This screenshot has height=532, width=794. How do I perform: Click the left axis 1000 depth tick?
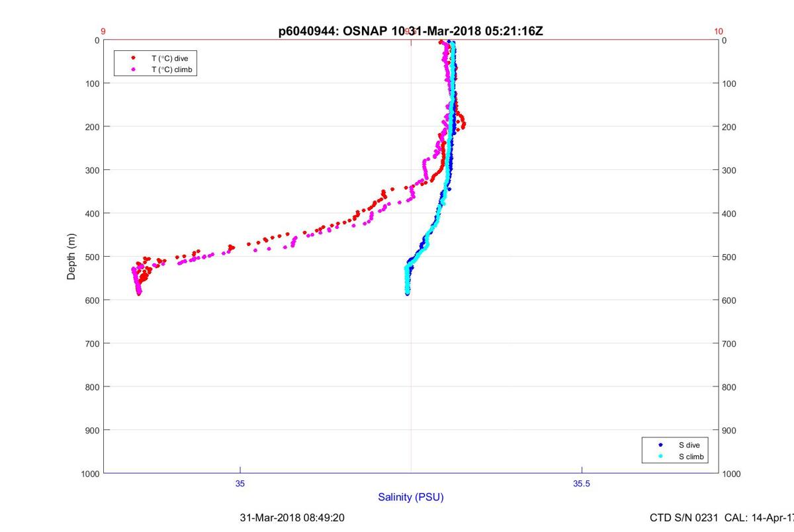[x=90, y=473]
